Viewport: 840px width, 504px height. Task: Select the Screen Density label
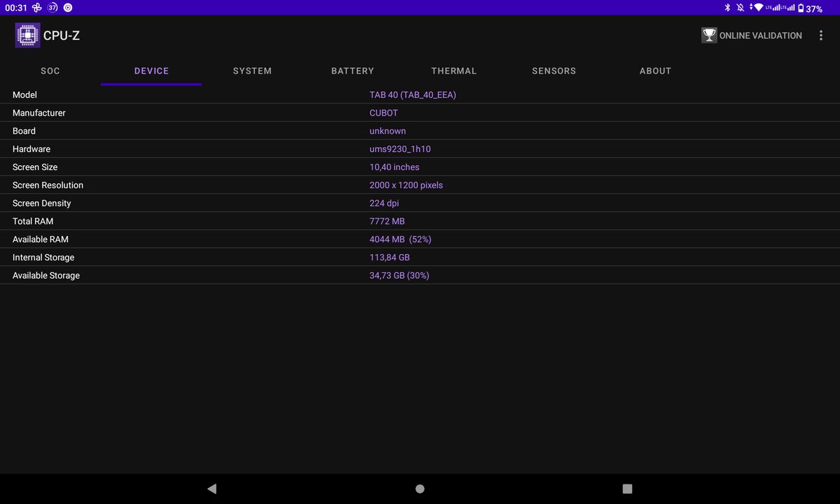coord(42,203)
